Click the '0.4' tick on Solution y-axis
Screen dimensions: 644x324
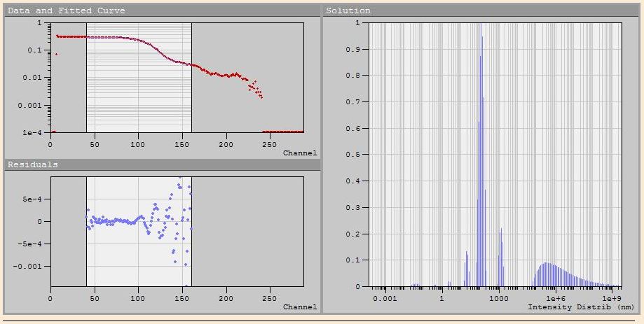click(x=352, y=181)
